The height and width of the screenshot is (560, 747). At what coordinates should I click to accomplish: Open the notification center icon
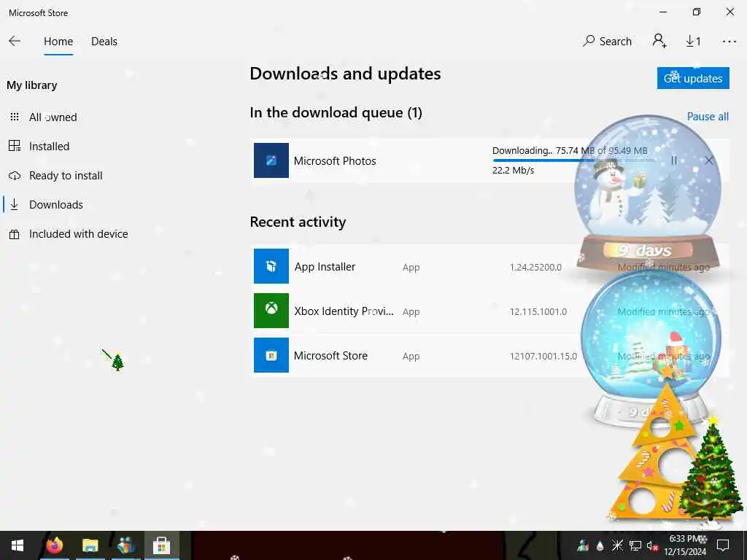click(723, 545)
